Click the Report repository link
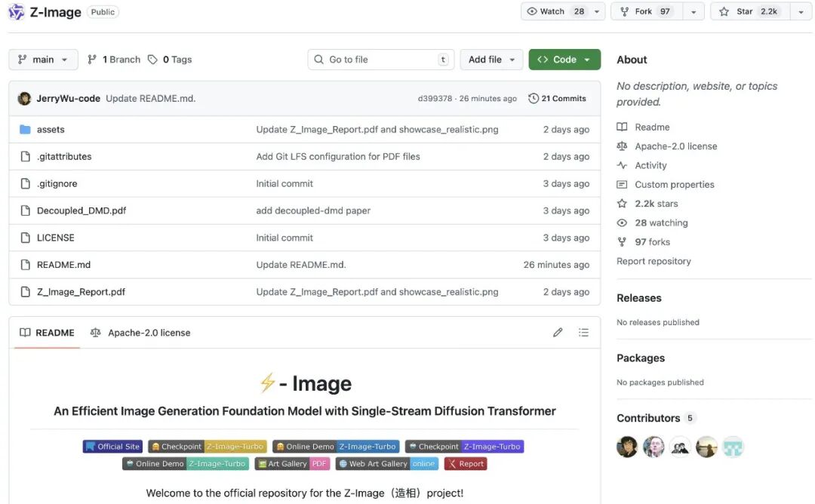Viewport: 815px width, 504px height. pos(654,261)
